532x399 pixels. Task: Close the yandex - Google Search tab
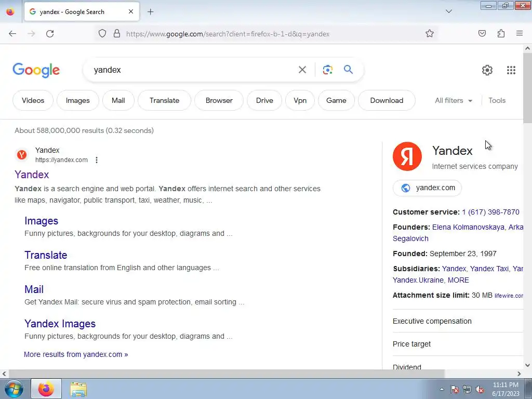(130, 12)
